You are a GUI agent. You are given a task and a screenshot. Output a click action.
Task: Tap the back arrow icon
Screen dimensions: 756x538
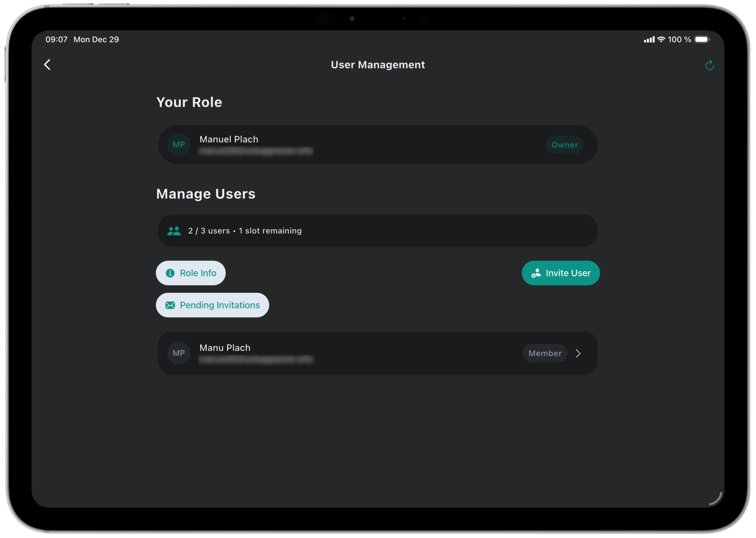pos(47,65)
